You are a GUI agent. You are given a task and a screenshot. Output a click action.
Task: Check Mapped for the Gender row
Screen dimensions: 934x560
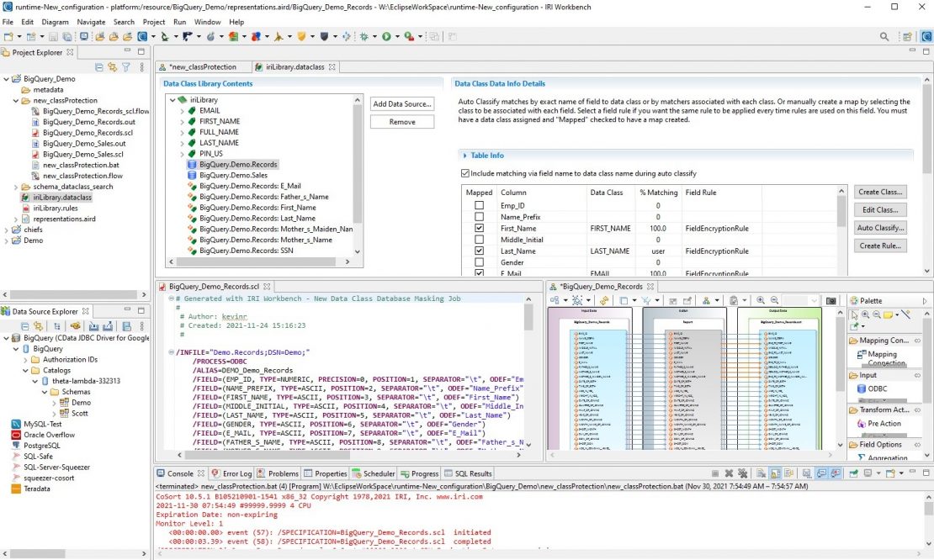pyautogui.click(x=479, y=262)
